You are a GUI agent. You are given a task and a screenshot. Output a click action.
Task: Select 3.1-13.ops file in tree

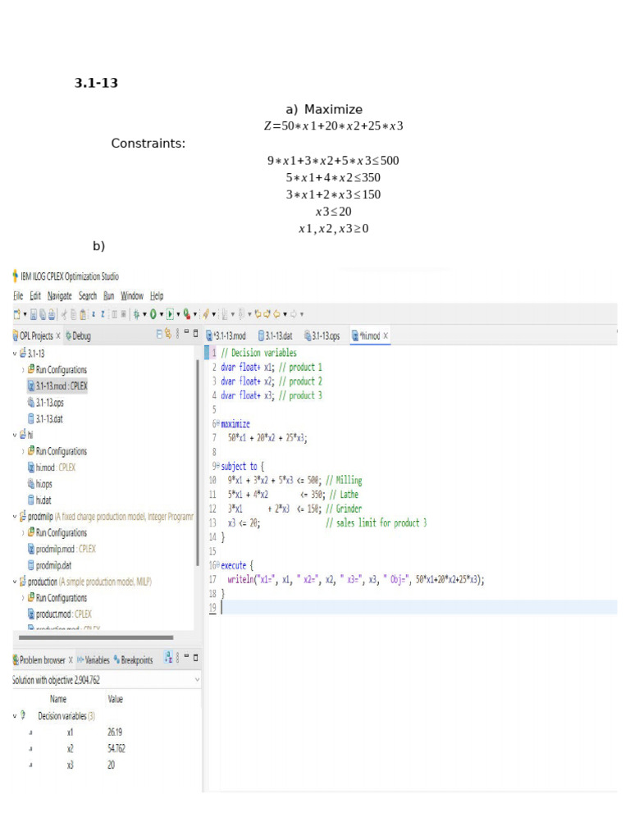coord(46,402)
